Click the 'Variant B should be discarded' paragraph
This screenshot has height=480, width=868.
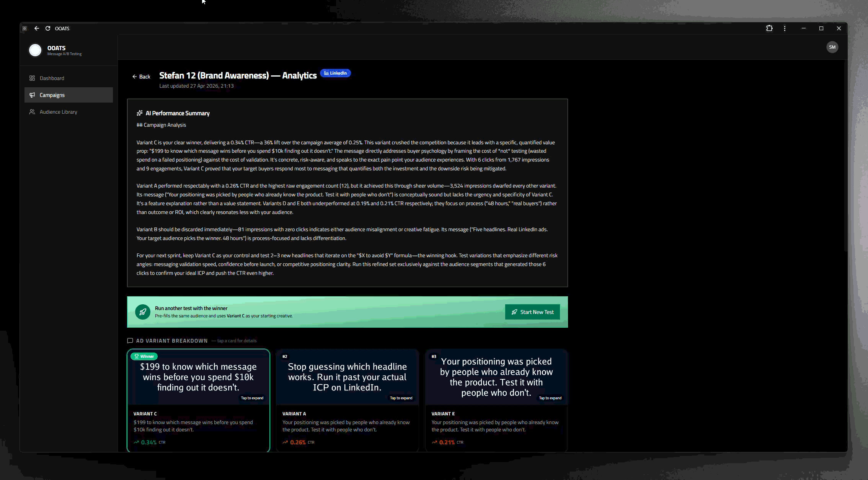[342, 234]
